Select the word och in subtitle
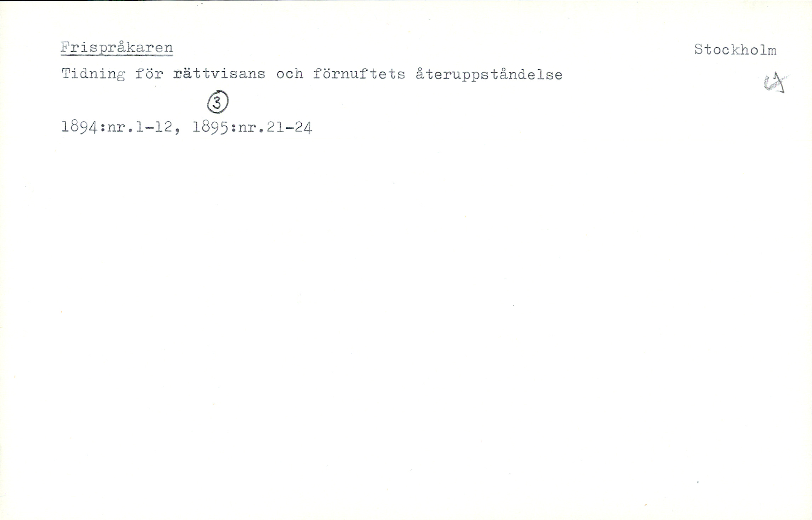Screen dimensions: 812x520 tap(290, 74)
